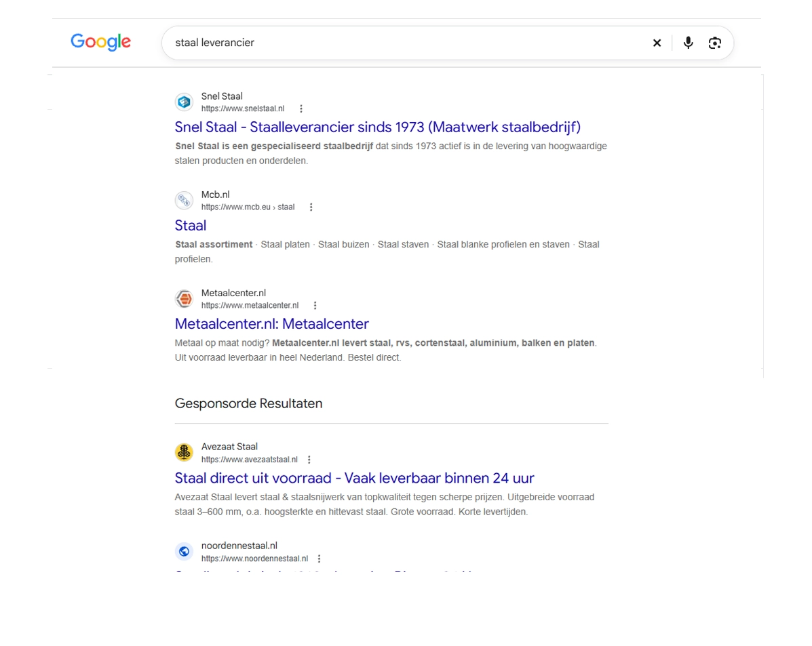
Task: Click the 'Metaalcenter.nl' site name text
Action: point(233,293)
